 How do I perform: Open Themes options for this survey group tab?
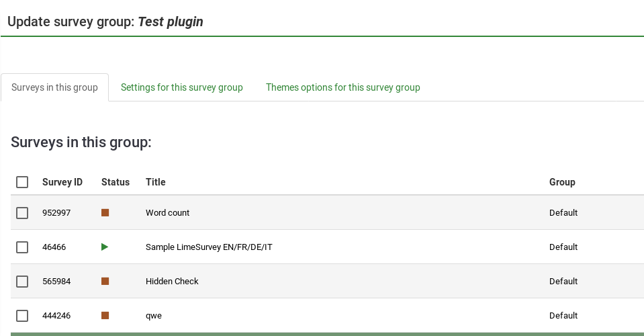[342, 87]
